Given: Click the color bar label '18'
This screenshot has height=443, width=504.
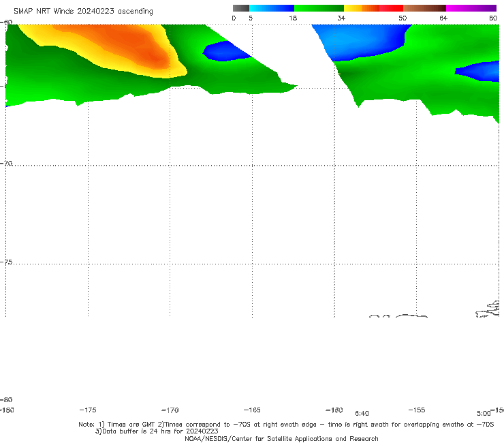Looking at the screenshot, I should [293, 18].
